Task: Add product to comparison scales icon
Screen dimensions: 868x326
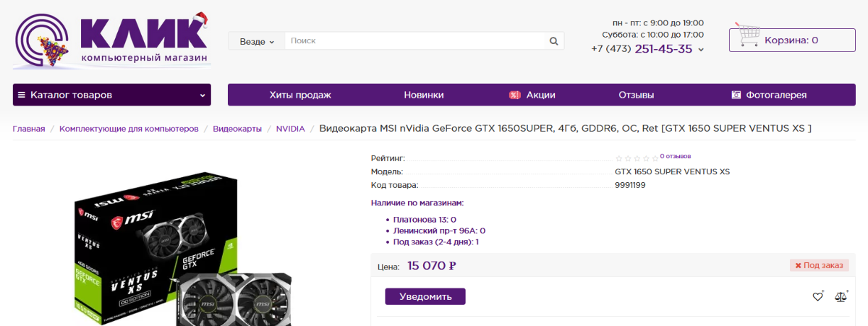Action: coord(841,296)
